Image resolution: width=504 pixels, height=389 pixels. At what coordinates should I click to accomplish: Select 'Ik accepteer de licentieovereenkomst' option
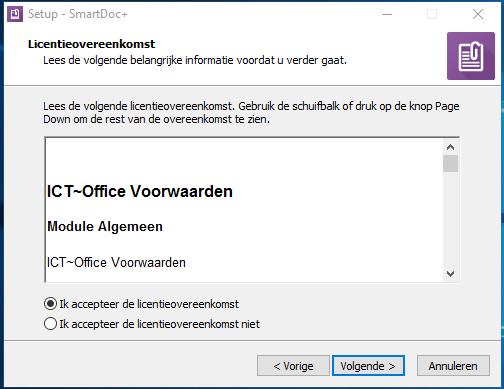(x=141, y=304)
